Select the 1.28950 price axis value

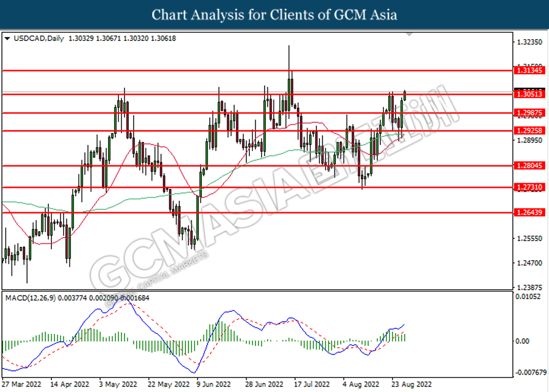click(529, 140)
